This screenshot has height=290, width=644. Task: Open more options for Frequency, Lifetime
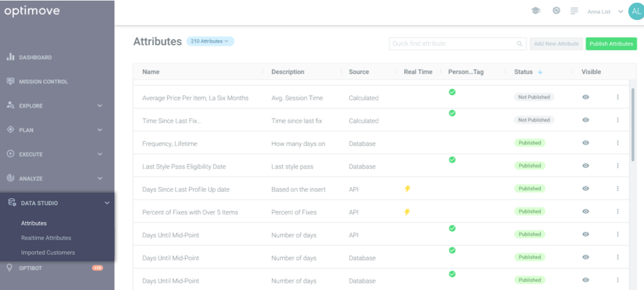[x=617, y=143]
